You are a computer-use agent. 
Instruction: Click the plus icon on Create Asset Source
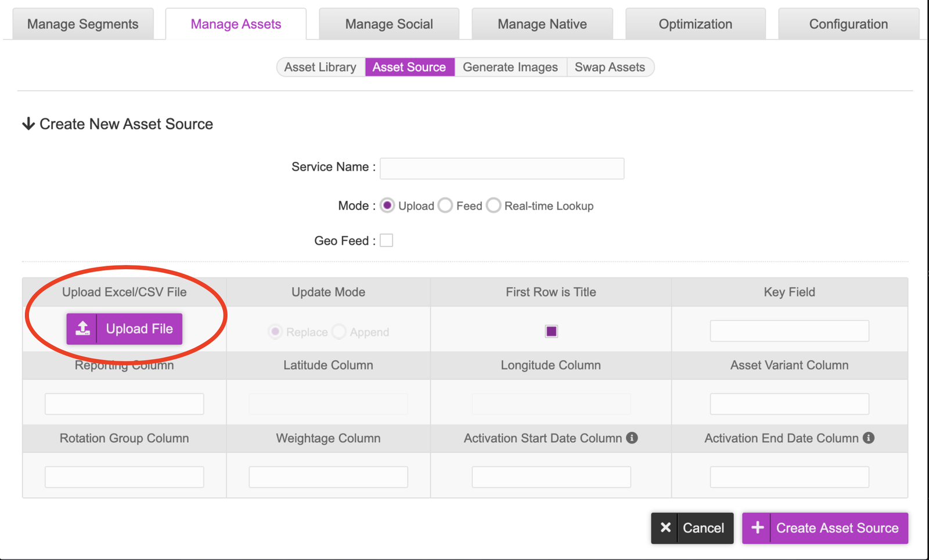(x=757, y=528)
